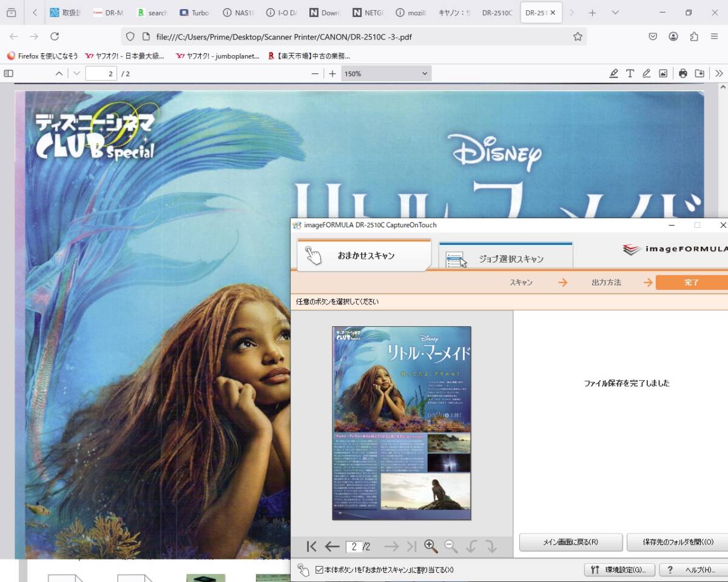Click the PDF viewer vertical scrollbar

click(x=723, y=152)
